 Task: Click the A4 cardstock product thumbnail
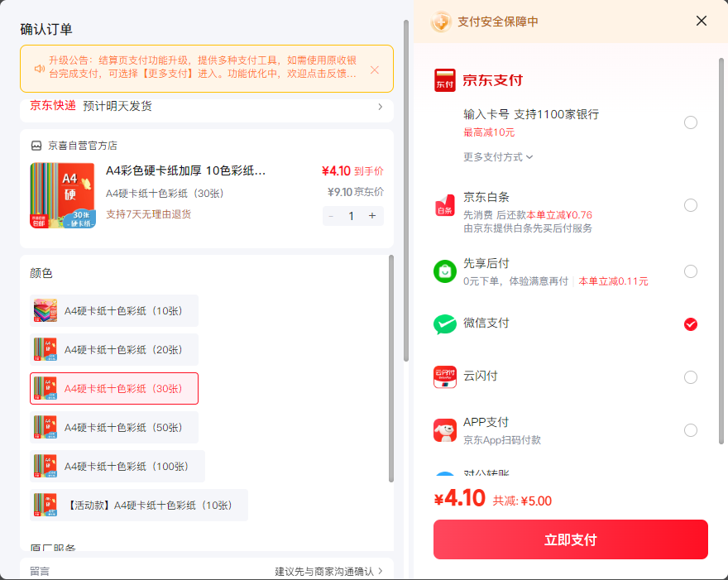63,195
